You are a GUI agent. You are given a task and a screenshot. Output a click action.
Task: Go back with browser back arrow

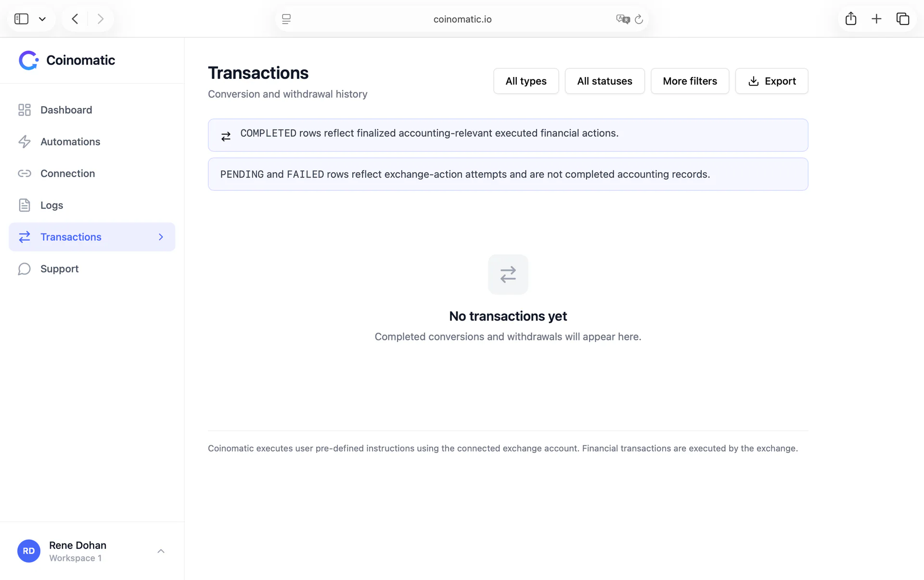tap(75, 19)
